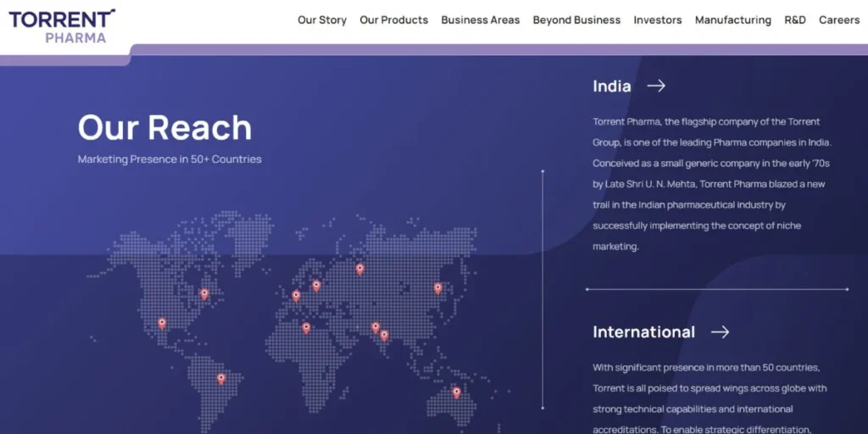
Task: Select the map pin on Russia
Action: (x=359, y=269)
